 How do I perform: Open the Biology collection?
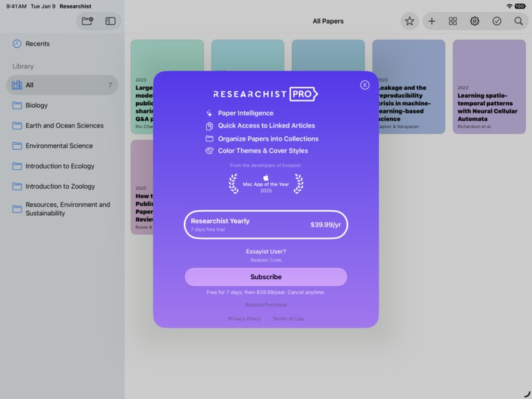tap(62, 105)
